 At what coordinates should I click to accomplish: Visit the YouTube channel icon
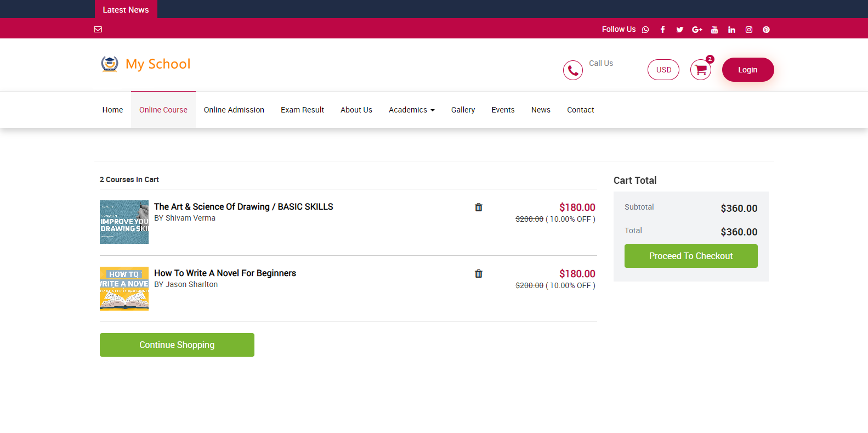pyautogui.click(x=714, y=30)
